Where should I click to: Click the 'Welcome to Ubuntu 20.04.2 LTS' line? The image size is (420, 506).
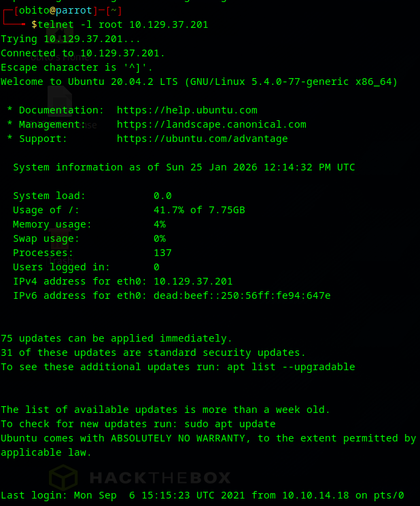(199, 82)
